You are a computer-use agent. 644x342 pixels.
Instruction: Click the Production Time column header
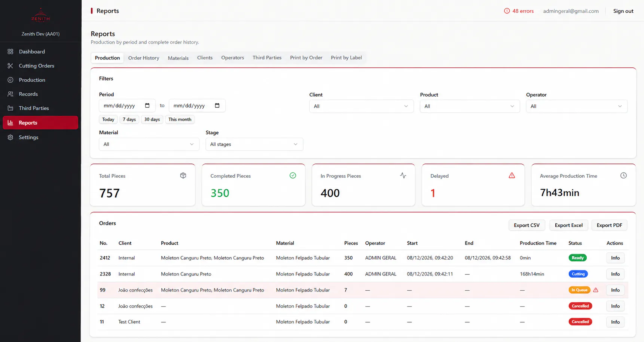coord(538,243)
